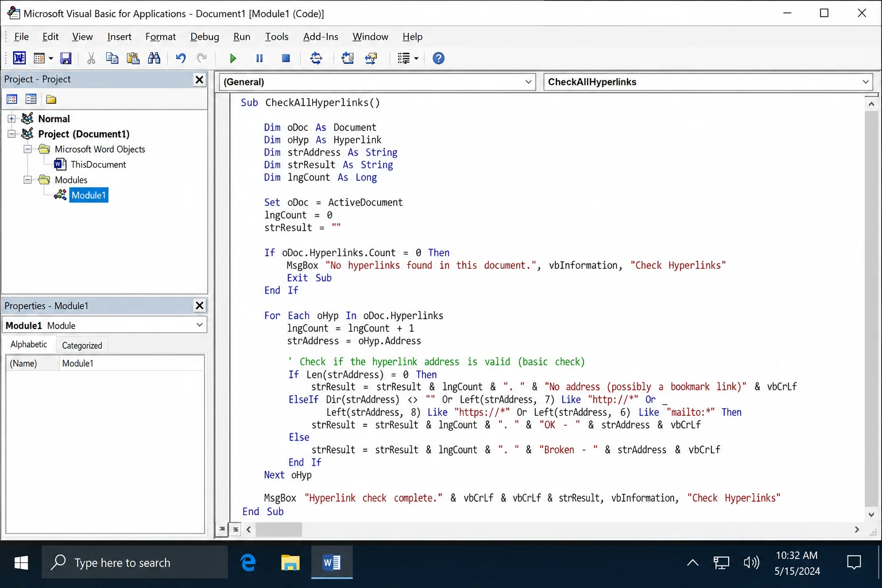The height and width of the screenshot is (588, 882).
Task: Open Microsoft Edge from the taskbar
Action: [248, 563]
